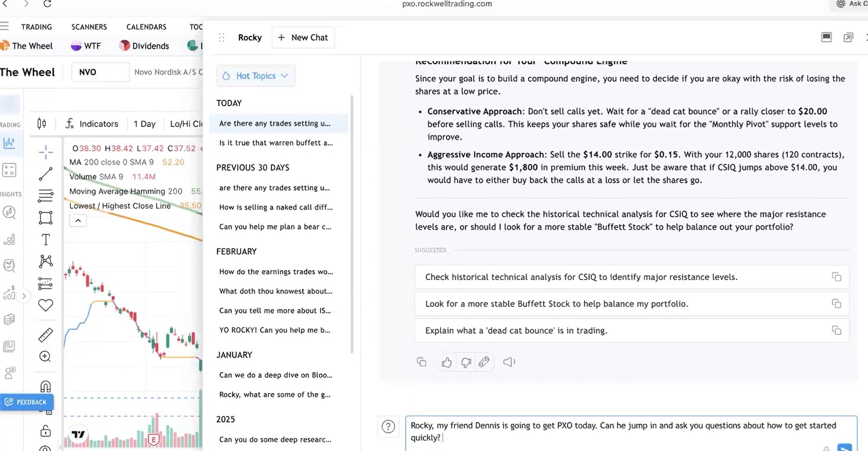
Task: Select the ruler measure tool
Action: tap(46, 334)
